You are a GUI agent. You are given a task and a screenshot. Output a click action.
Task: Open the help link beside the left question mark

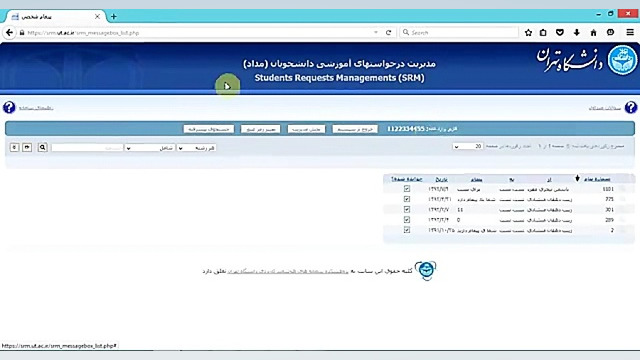coord(36,108)
